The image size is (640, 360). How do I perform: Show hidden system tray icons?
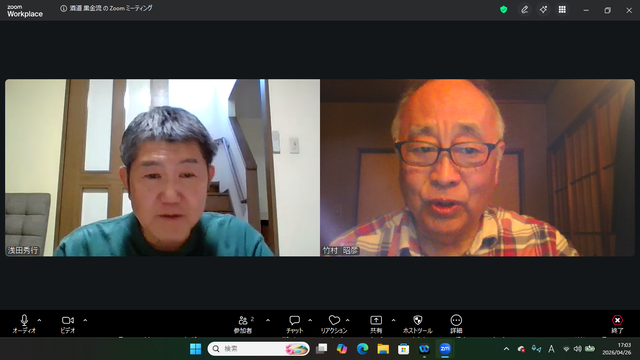(x=507, y=349)
